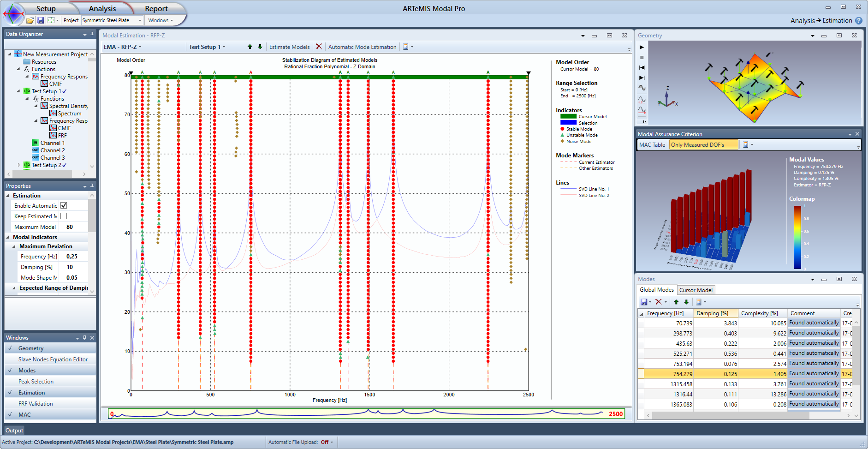Toggle the Keep Estimated checkbox

[x=64, y=216]
